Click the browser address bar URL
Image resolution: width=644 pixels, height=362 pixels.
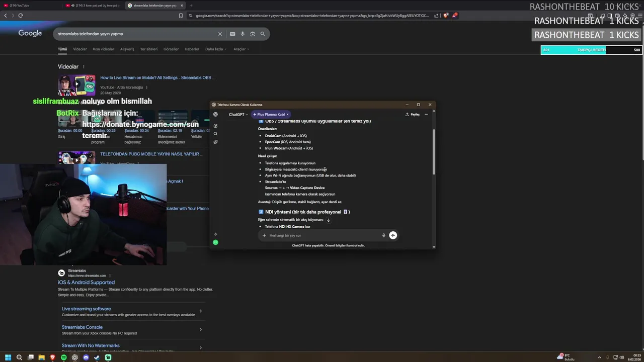[x=312, y=16]
